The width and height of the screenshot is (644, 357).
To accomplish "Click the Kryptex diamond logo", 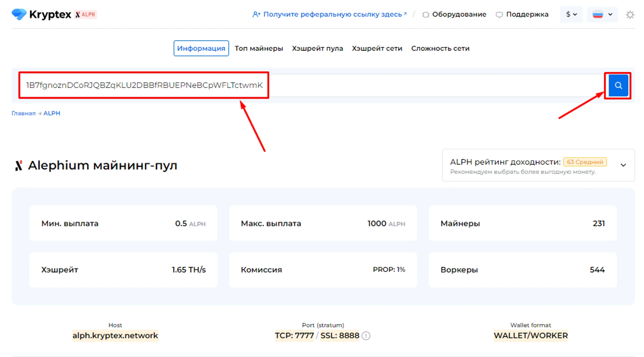I will [x=19, y=14].
